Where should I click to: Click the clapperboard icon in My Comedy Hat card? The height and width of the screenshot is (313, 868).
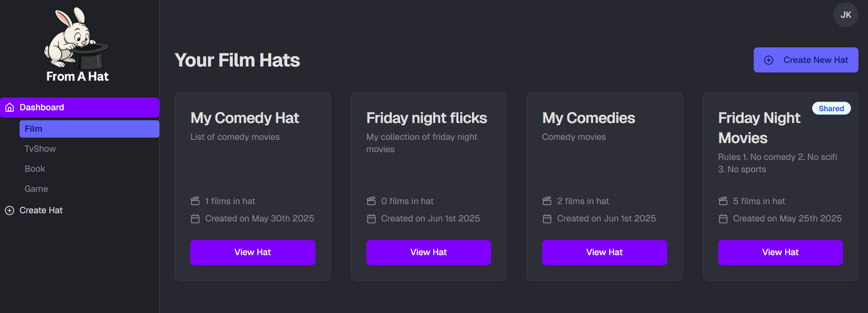point(195,201)
